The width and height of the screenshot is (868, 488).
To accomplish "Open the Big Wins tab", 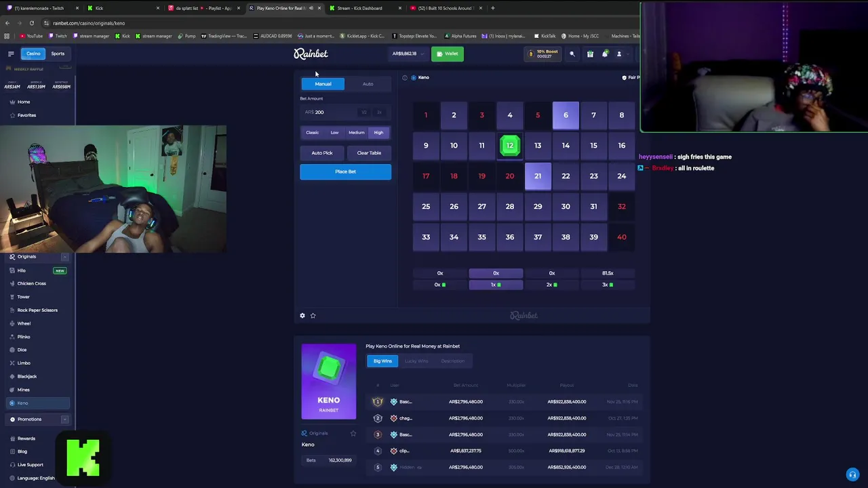I will tap(382, 361).
